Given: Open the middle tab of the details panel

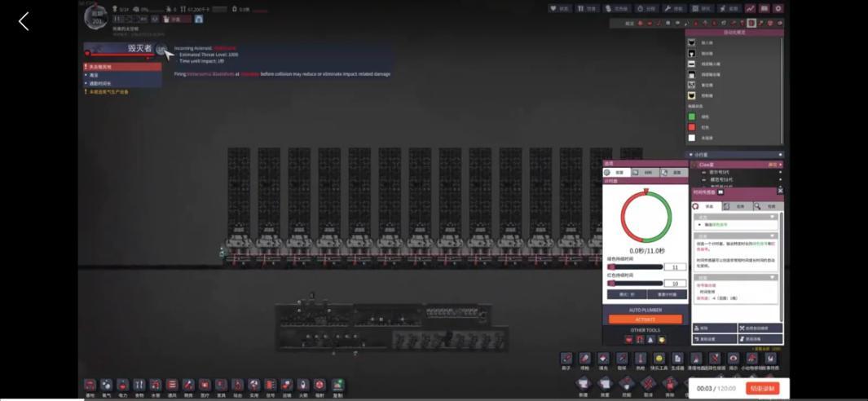Looking at the screenshot, I should click(x=738, y=206).
